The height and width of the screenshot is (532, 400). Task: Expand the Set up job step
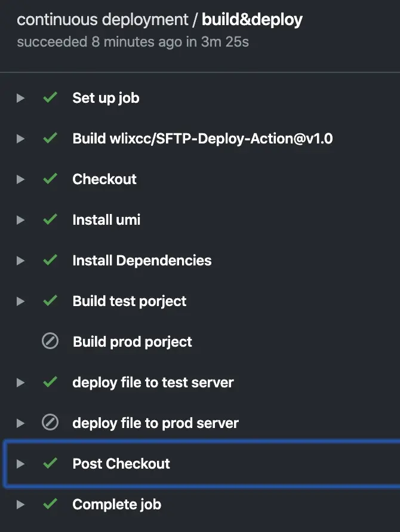click(x=21, y=98)
